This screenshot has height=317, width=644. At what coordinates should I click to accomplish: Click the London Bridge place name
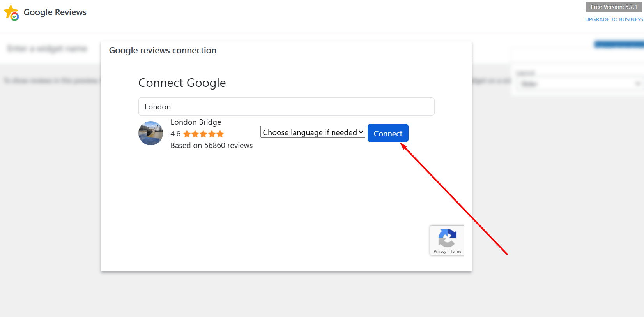(196, 122)
